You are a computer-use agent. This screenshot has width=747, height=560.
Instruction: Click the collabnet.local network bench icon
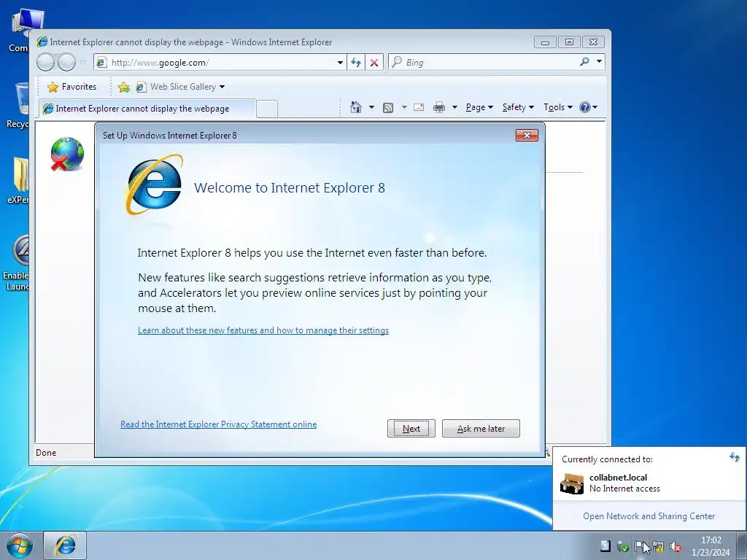pos(572,483)
